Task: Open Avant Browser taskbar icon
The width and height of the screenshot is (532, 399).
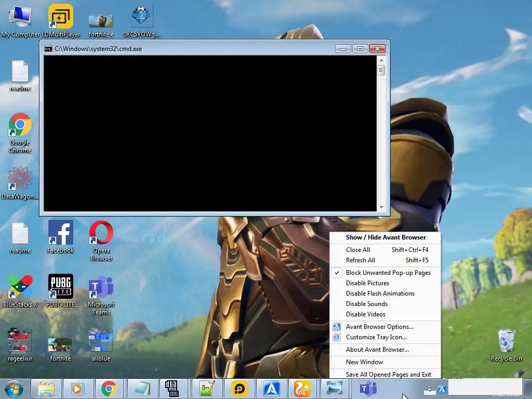Action: coord(271,389)
